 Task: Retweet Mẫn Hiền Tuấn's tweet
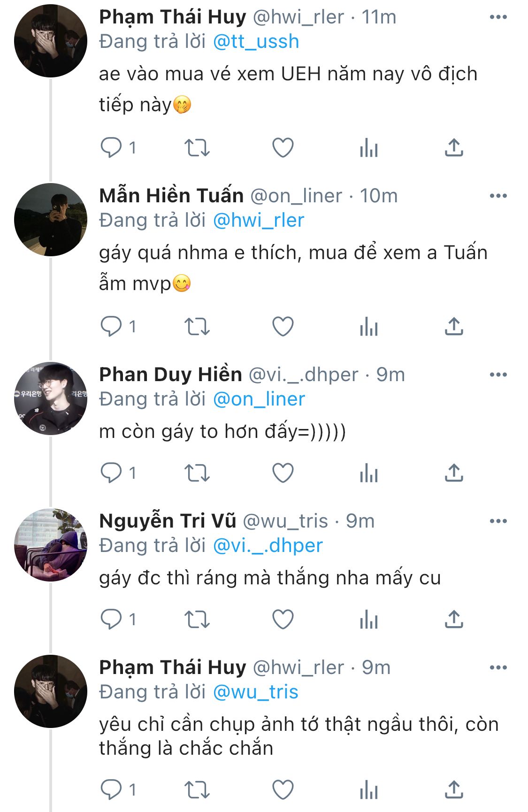[197, 327]
